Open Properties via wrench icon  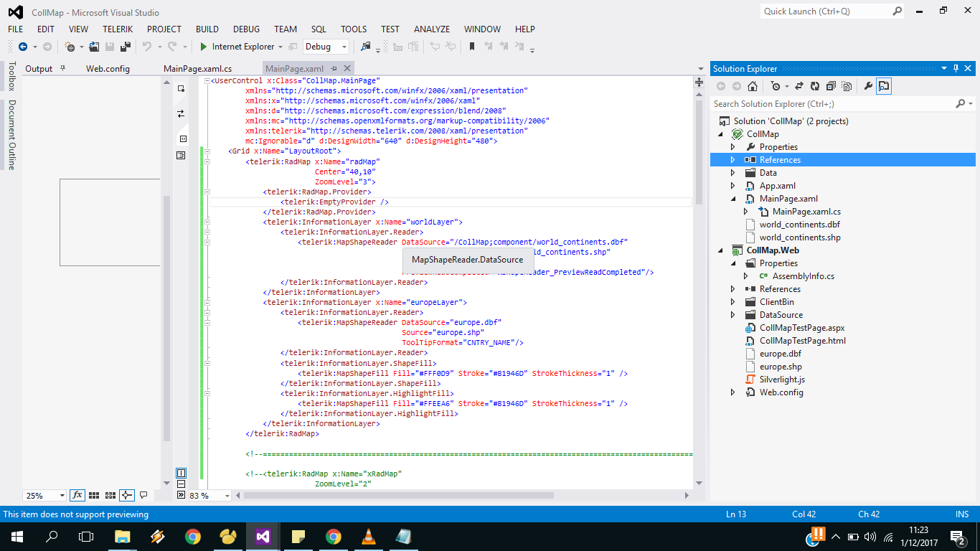[868, 86]
